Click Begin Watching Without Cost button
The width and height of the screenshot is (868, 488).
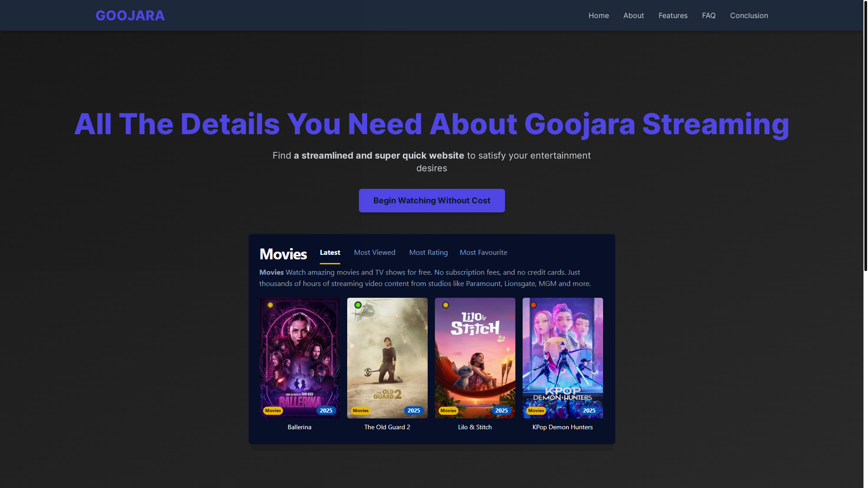tap(432, 201)
